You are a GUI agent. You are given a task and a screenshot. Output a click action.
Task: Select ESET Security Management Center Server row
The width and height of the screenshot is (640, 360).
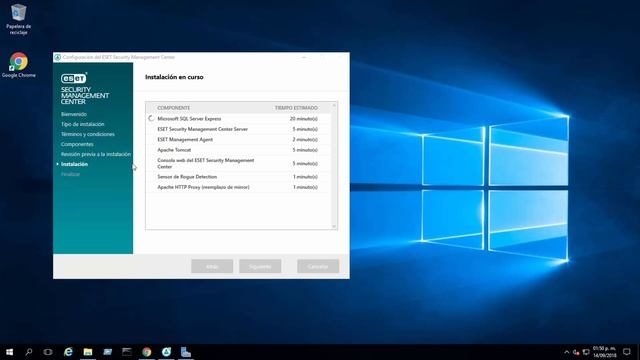pyautogui.click(x=238, y=129)
